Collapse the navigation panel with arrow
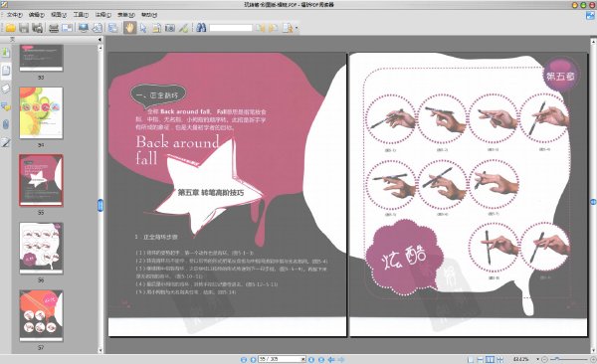Image resolution: width=597 pixels, height=364 pixels. [99, 40]
